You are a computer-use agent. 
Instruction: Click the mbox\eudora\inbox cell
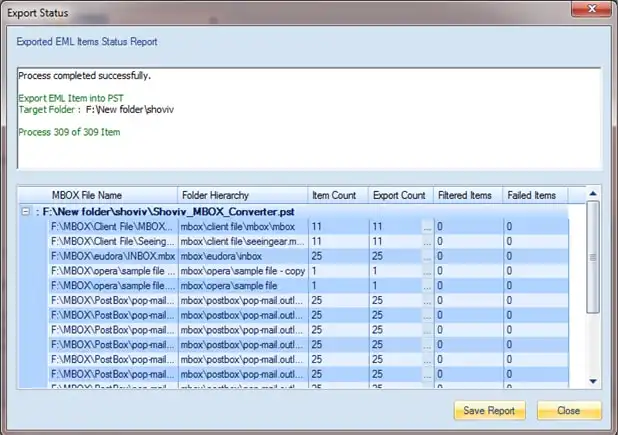[243, 256]
